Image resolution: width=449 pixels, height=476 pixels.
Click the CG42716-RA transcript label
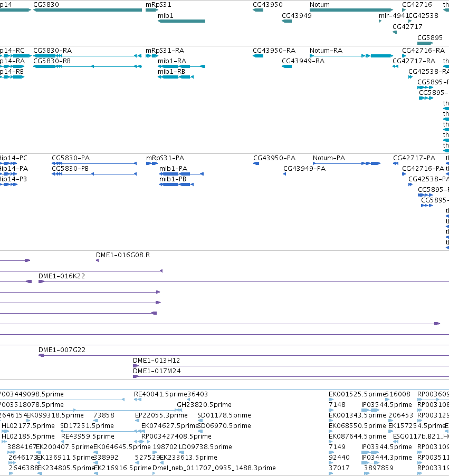click(424, 51)
